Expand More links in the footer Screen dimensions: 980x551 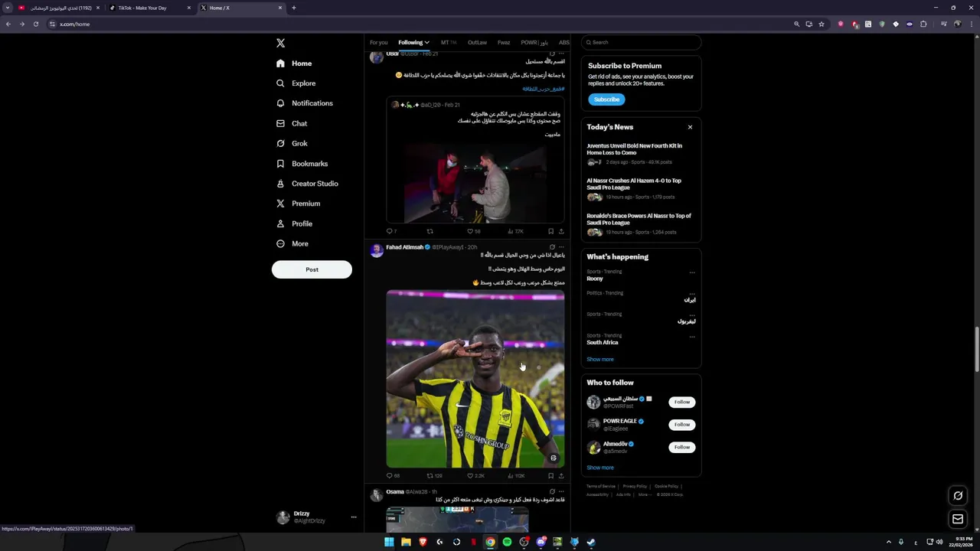pyautogui.click(x=645, y=494)
